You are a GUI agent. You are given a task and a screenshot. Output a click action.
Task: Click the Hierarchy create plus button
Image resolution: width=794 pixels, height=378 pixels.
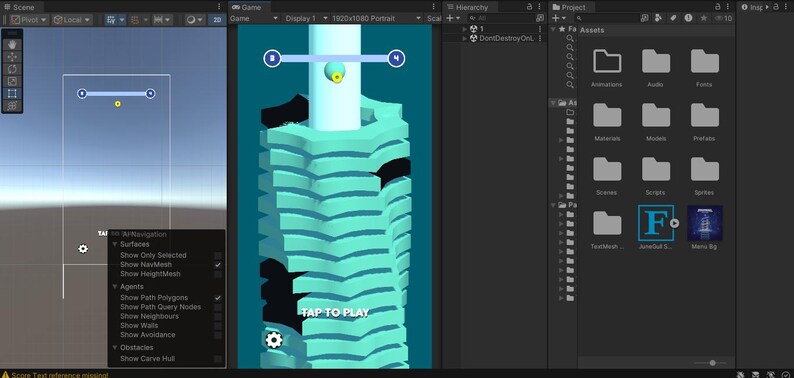(x=453, y=18)
